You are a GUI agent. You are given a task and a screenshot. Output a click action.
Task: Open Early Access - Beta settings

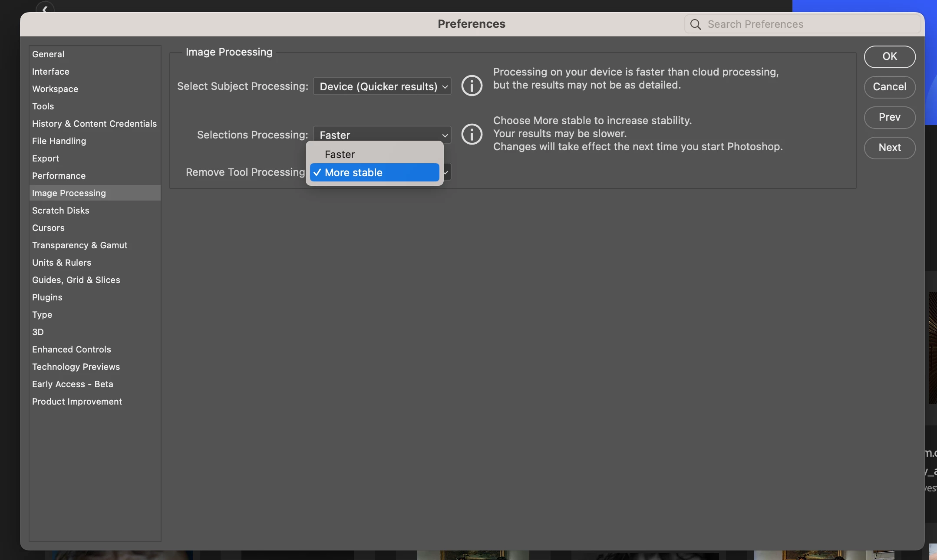coord(73,384)
